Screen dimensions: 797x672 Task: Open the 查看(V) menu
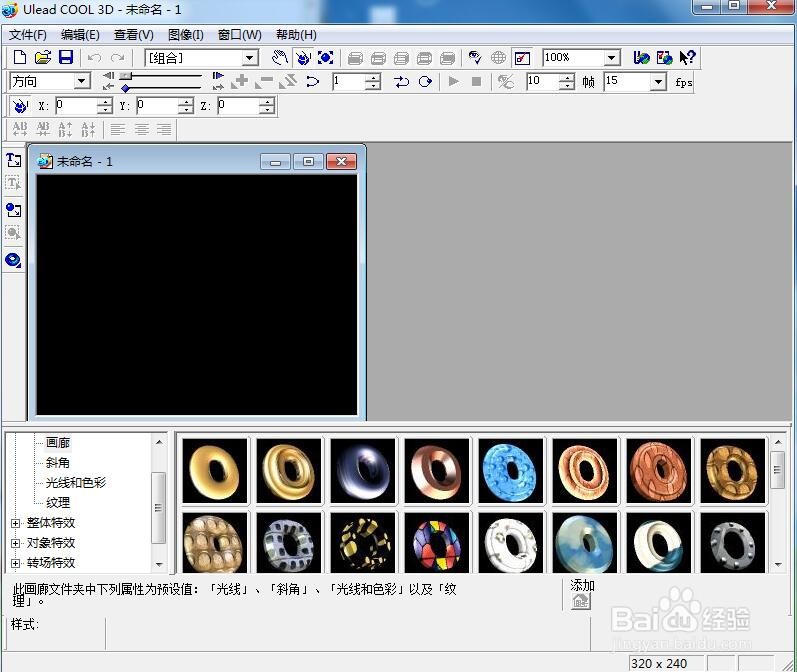pyautogui.click(x=134, y=35)
